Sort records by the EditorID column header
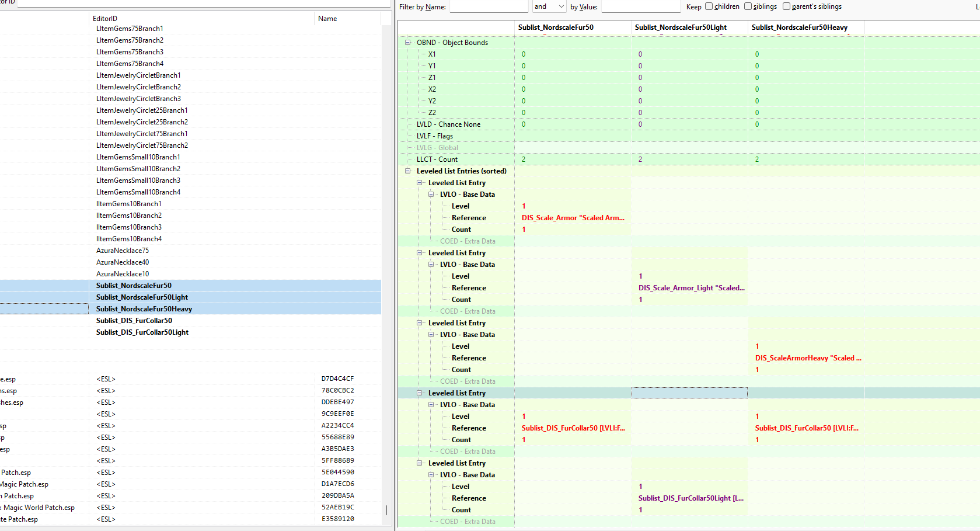This screenshot has width=980, height=531. tap(105, 19)
